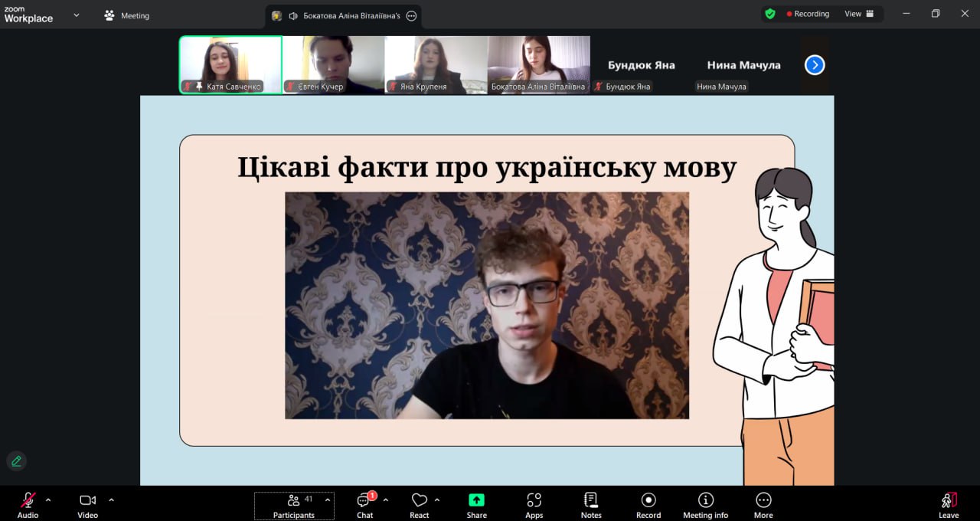Open the React heart icon
980x521 pixels.
tap(419, 500)
